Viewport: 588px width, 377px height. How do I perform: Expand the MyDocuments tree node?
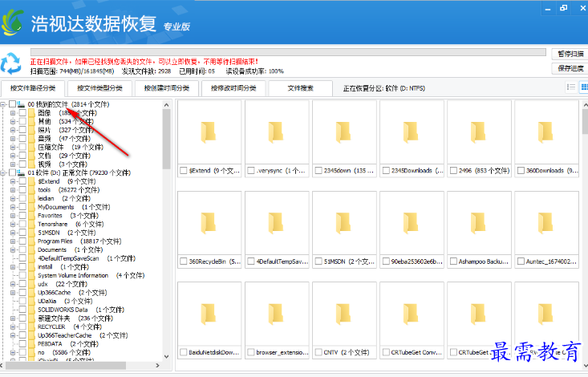[x=13, y=207]
